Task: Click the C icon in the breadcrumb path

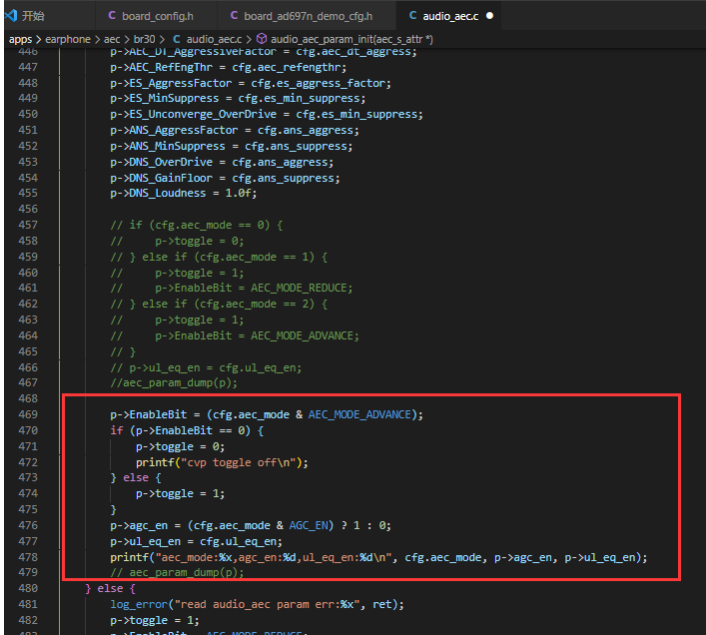Action: pyautogui.click(x=176, y=40)
